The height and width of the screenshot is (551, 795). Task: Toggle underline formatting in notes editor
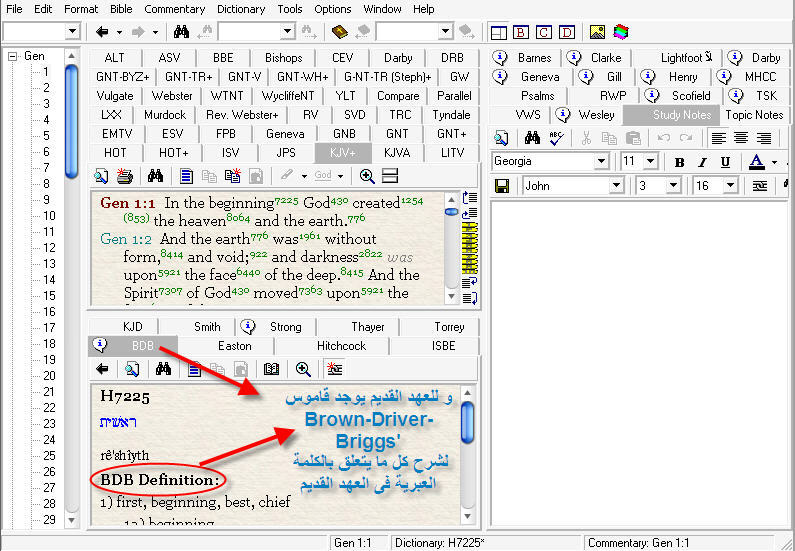click(726, 162)
